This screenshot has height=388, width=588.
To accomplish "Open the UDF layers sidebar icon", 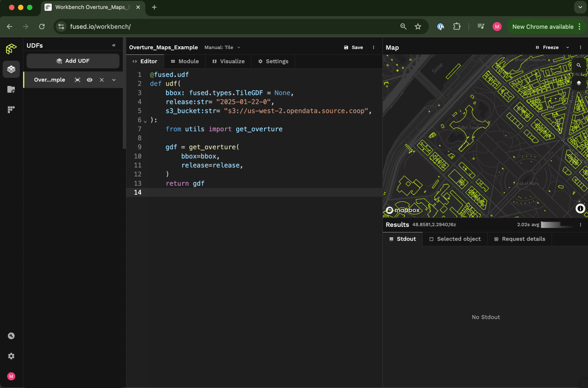I will coord(11,69).
